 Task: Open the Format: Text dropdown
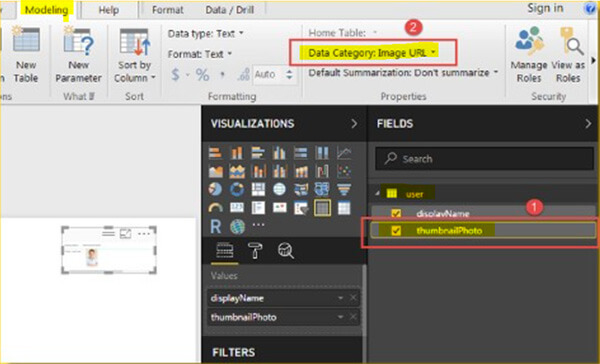(200, 54)
